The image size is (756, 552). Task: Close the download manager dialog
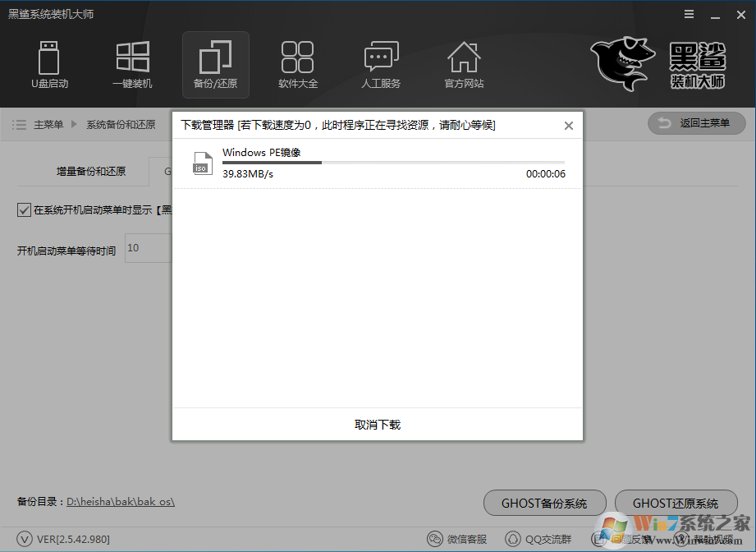point(569,126)
